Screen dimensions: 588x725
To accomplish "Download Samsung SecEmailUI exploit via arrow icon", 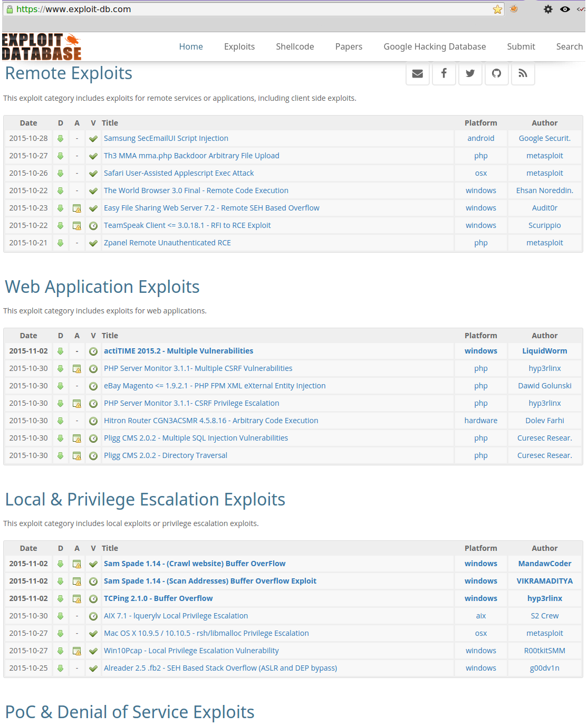I will 61,138.
